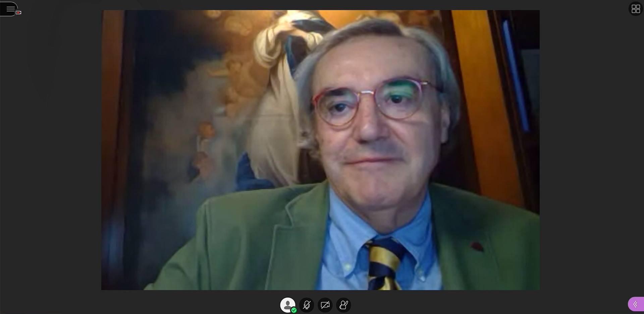Click the purple panel button in corner

point(636,304)
